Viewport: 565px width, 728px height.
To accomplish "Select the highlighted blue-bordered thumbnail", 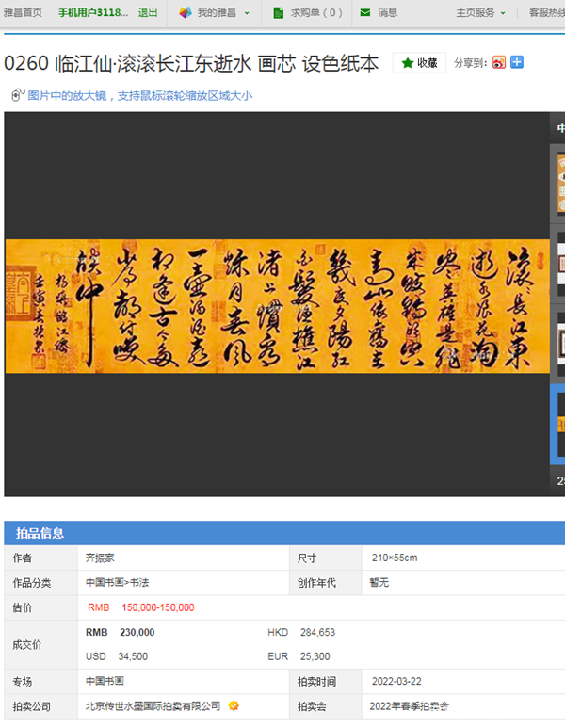I will pos(558,424).
